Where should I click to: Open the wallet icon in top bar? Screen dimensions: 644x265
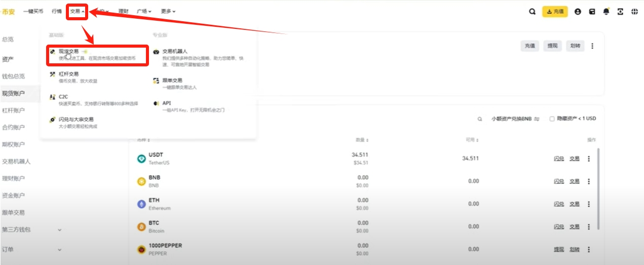pyautogui.click(x=592, y=12)
